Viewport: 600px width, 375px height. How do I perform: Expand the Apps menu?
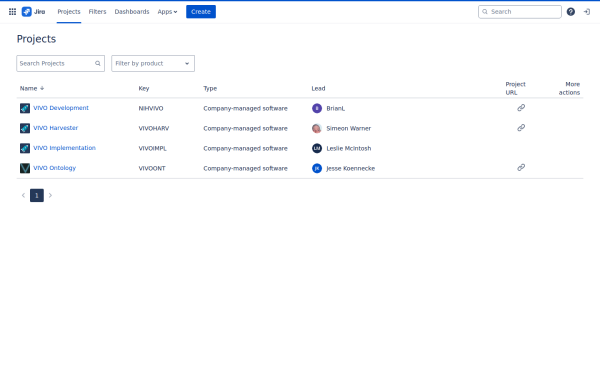(168, 12)
